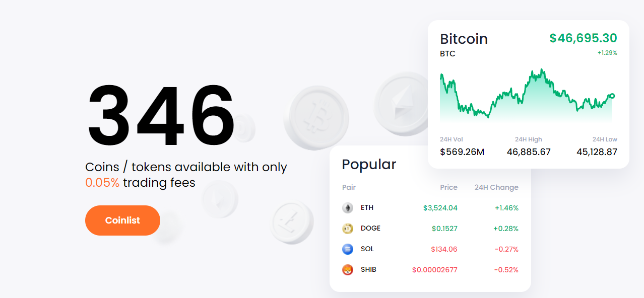This screenshot has width=644, height=298.
Task: Select the ETH pair row
Action: pyautogui.click(x=430, y=208)
